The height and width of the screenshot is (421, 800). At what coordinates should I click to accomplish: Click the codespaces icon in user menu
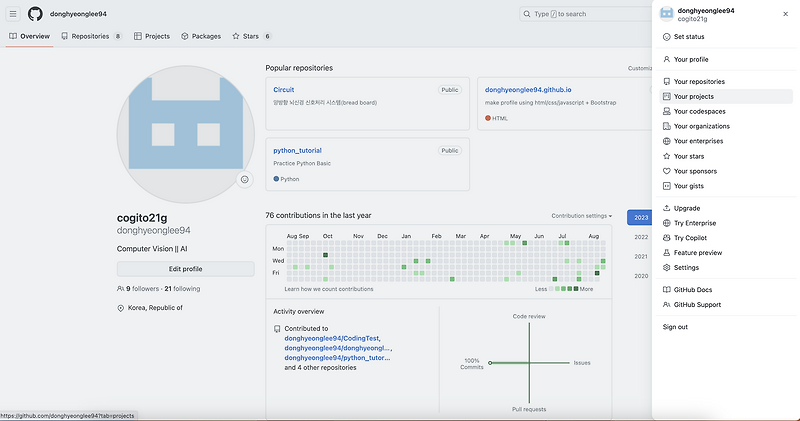click(666, 111)
